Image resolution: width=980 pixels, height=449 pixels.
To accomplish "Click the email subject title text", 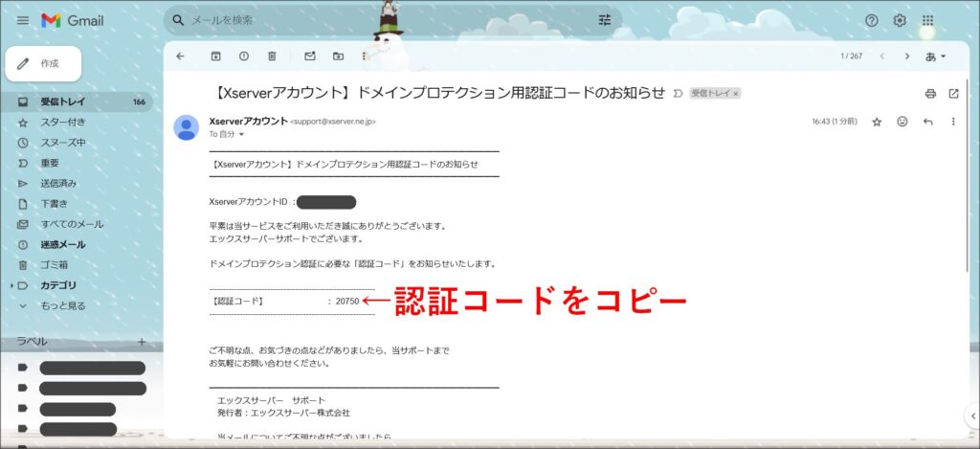I will (x=440, y=93).
